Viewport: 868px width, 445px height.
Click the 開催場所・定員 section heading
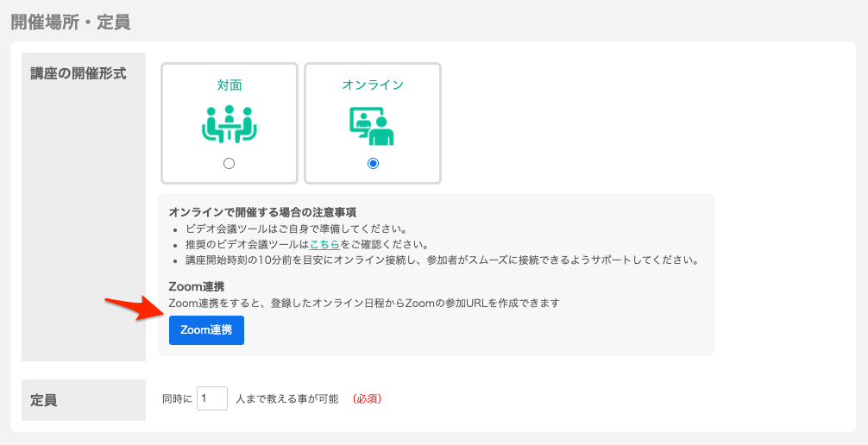71,22
